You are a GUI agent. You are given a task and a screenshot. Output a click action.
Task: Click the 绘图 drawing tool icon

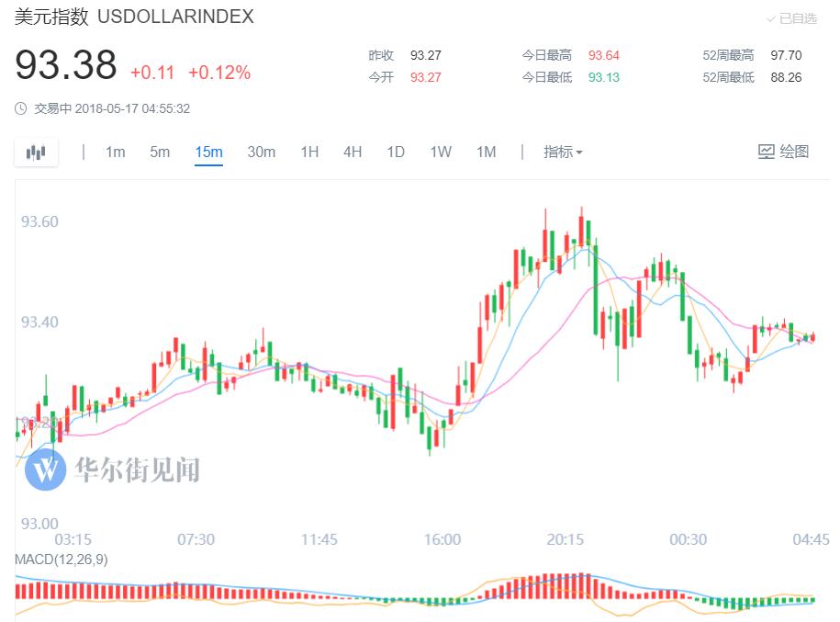pos(767,152)
